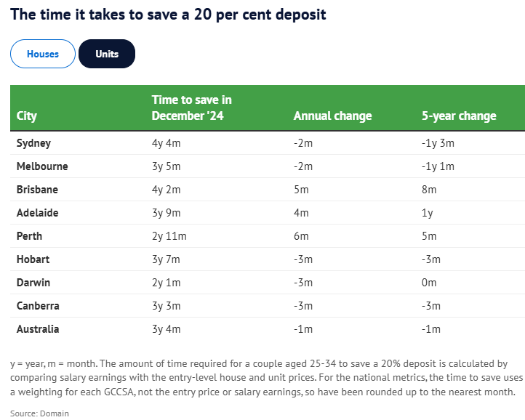
Task: Click the Canberra city name
Action: tap(38, 306)
